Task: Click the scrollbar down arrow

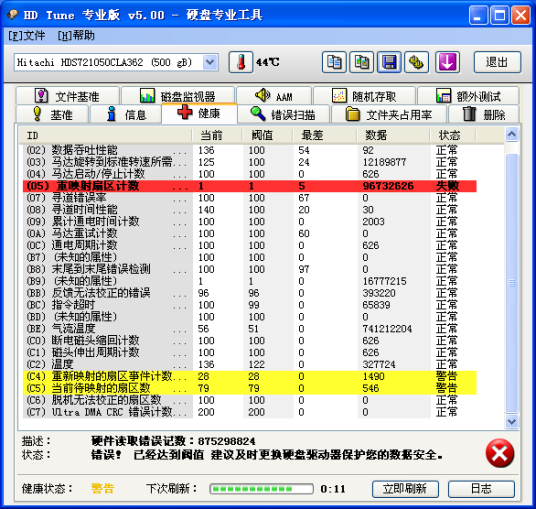Action: 511,421
